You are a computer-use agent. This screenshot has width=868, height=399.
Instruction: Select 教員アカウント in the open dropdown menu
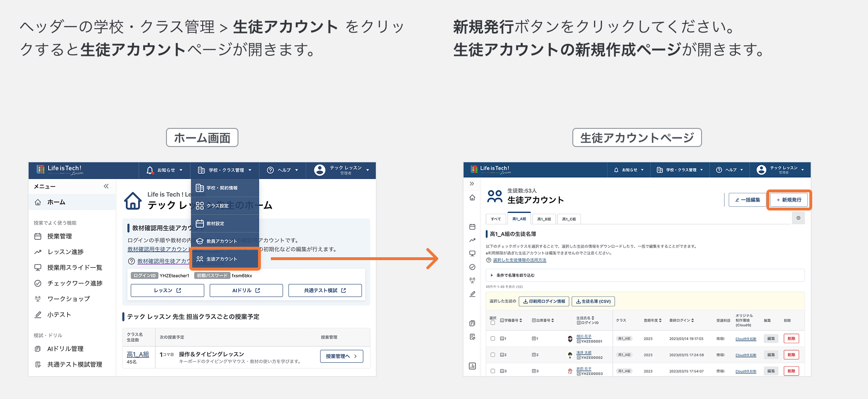[225, 241]
